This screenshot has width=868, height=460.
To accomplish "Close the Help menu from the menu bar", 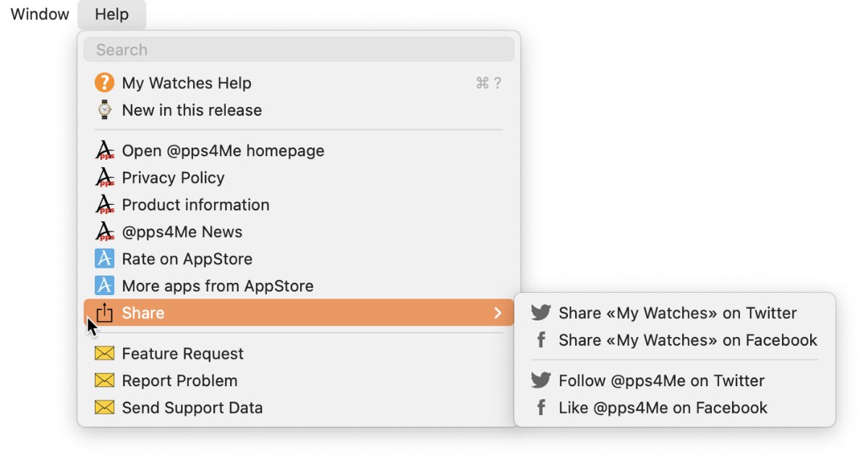I will [111, 14].
